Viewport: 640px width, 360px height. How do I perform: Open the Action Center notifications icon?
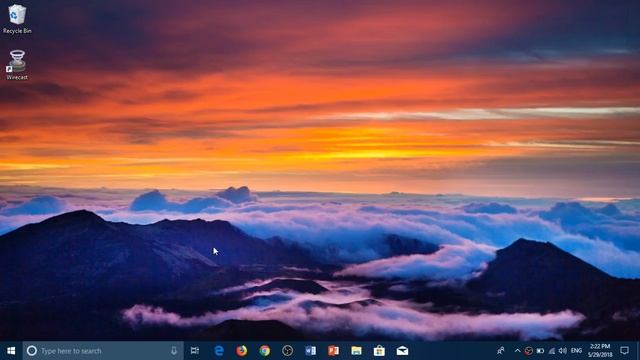tap(624, 351)
